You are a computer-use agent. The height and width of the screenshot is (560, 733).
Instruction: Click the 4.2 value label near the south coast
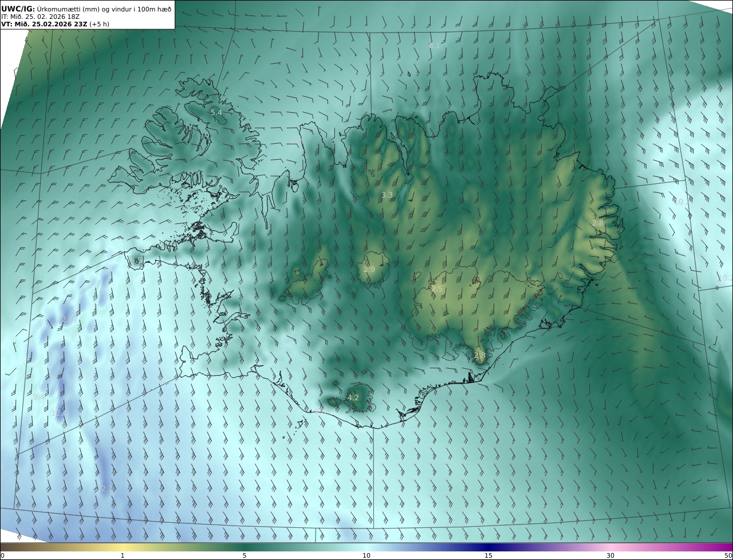[353, 397]
